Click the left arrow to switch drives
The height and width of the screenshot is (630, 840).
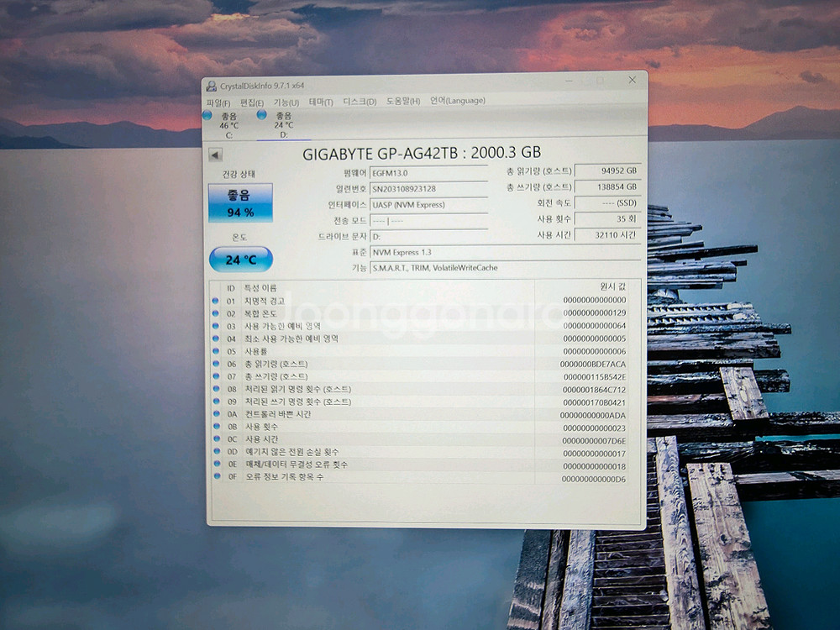(217, 153)
